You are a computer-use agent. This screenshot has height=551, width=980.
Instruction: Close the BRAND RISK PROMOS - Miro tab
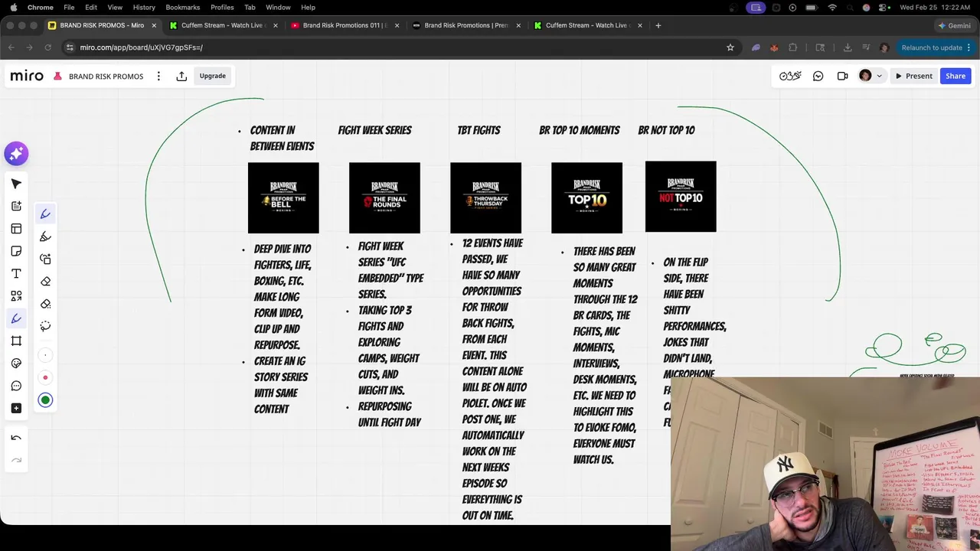click(x=154, y=25)
